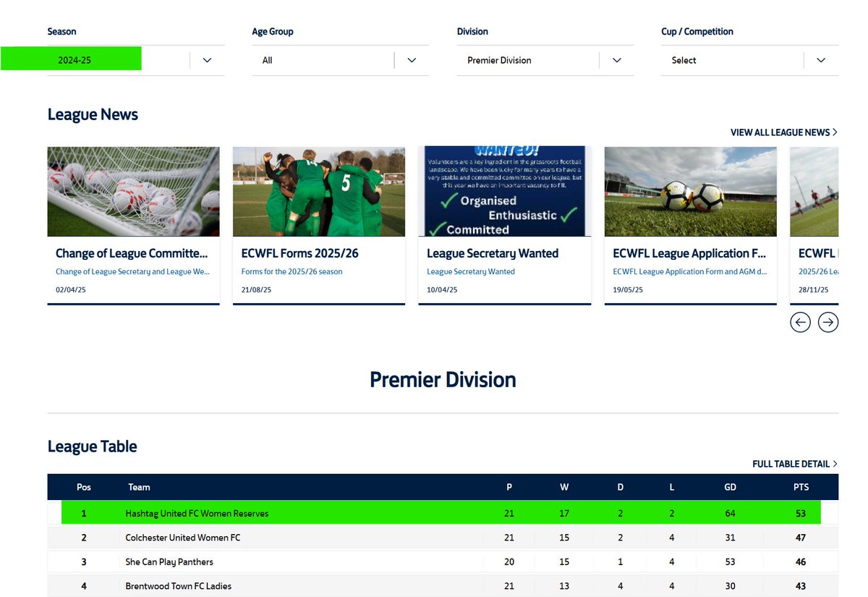Click the P column header
This screenshot has width=868, height=597.
(x=509, y=487)
